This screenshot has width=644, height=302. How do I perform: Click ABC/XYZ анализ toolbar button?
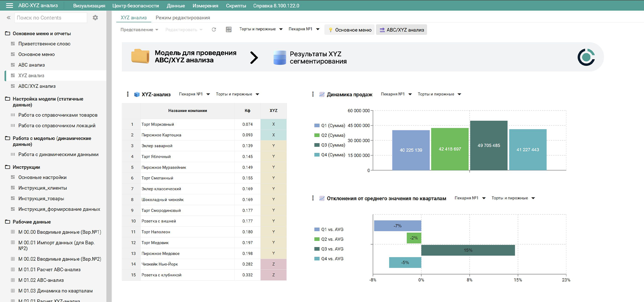click(x=401, y=30)
